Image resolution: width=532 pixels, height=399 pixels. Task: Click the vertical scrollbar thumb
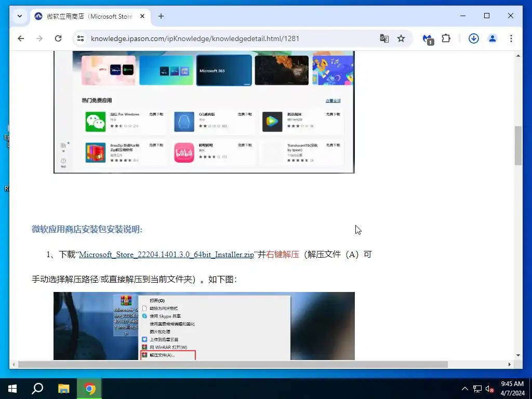coord(518,145)
